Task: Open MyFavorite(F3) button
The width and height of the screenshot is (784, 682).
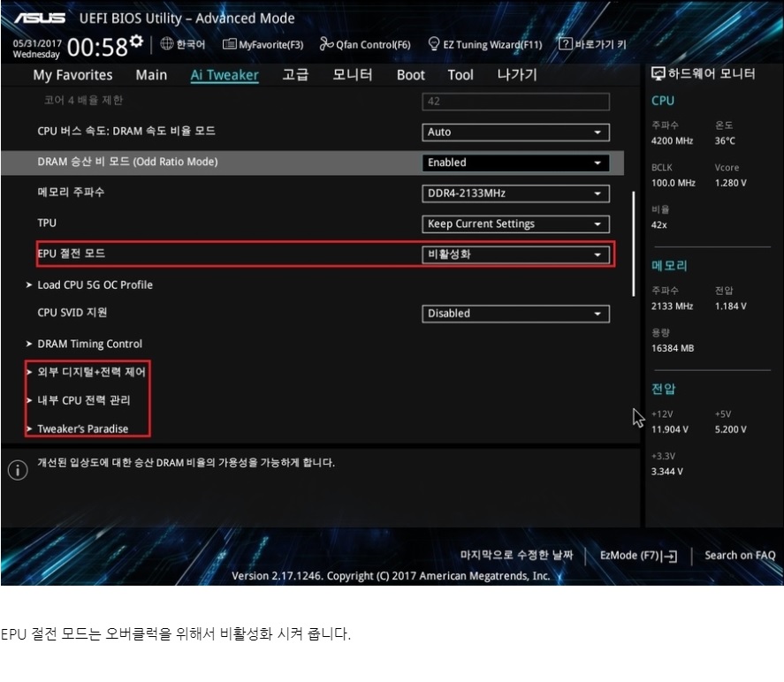Action: pyautogui.click(x=263, y=44)
